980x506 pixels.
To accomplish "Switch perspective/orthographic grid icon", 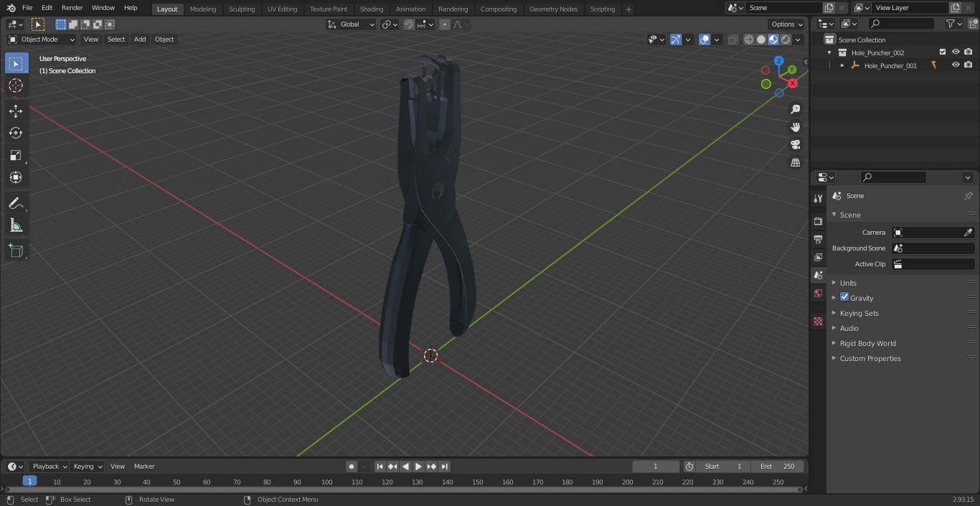I will point(795,163).
